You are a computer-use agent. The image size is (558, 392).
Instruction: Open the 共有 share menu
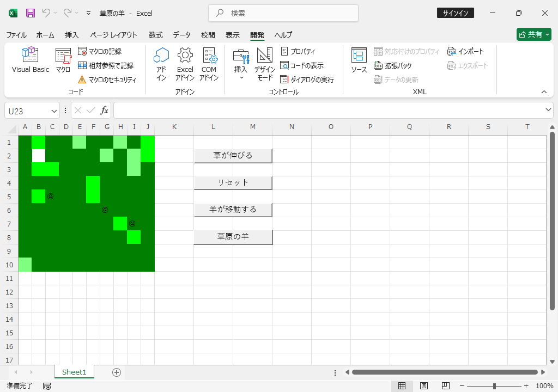(x=534, y=34)
